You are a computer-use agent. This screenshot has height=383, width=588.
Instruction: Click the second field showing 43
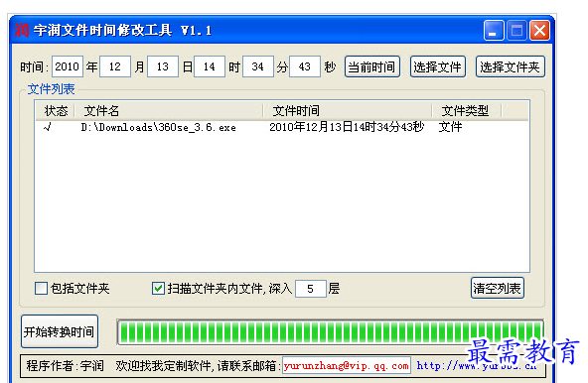tap(305, 66)
